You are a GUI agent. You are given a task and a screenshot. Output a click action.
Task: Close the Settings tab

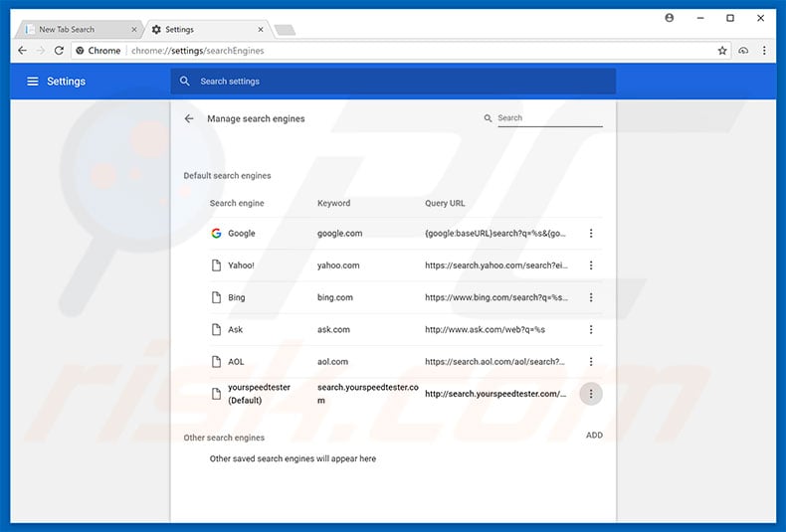pos(261,30)
